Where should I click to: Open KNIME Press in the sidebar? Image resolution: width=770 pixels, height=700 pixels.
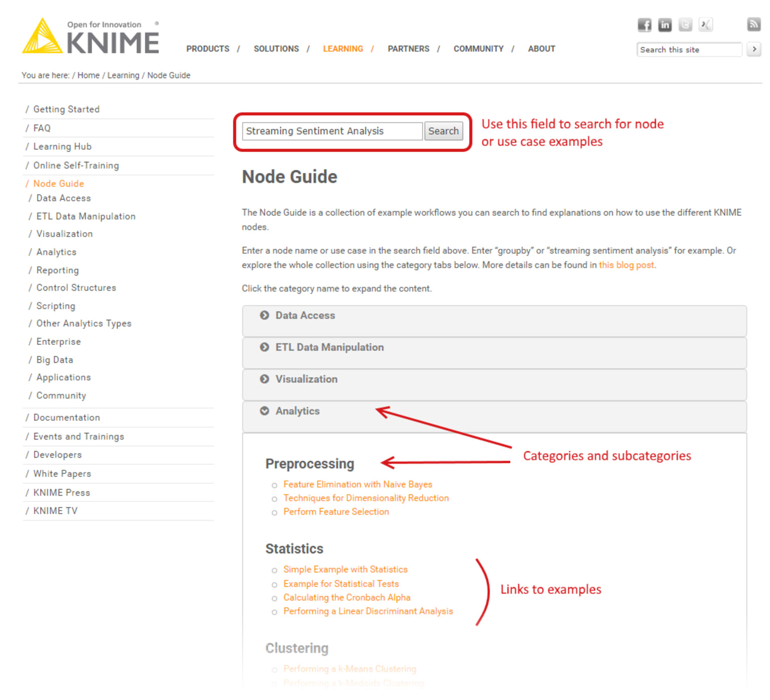coord(62,493)
